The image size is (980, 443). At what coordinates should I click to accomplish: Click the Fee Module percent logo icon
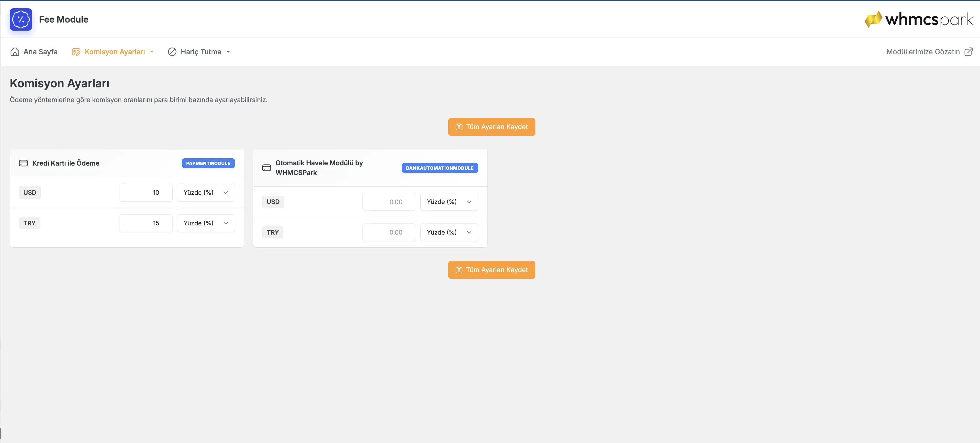(21, 19)
